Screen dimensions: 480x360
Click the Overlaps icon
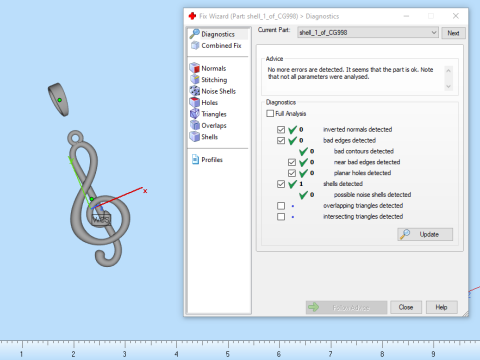[195, 125]
